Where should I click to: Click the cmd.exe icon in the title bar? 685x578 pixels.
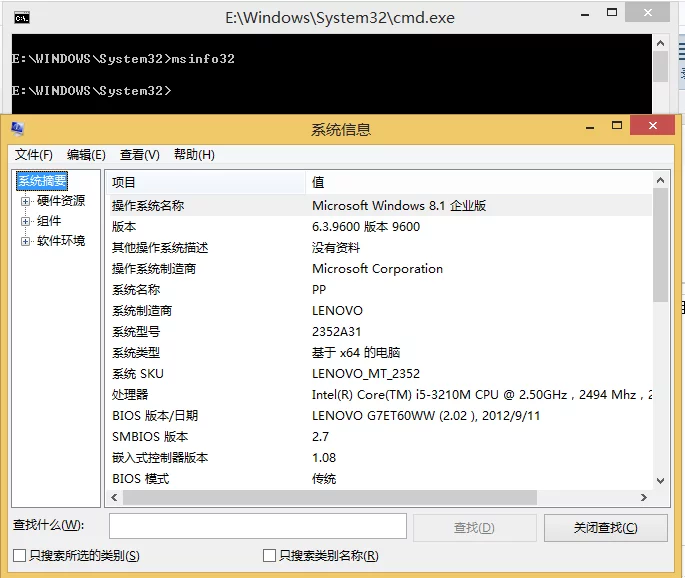(22, 18)
